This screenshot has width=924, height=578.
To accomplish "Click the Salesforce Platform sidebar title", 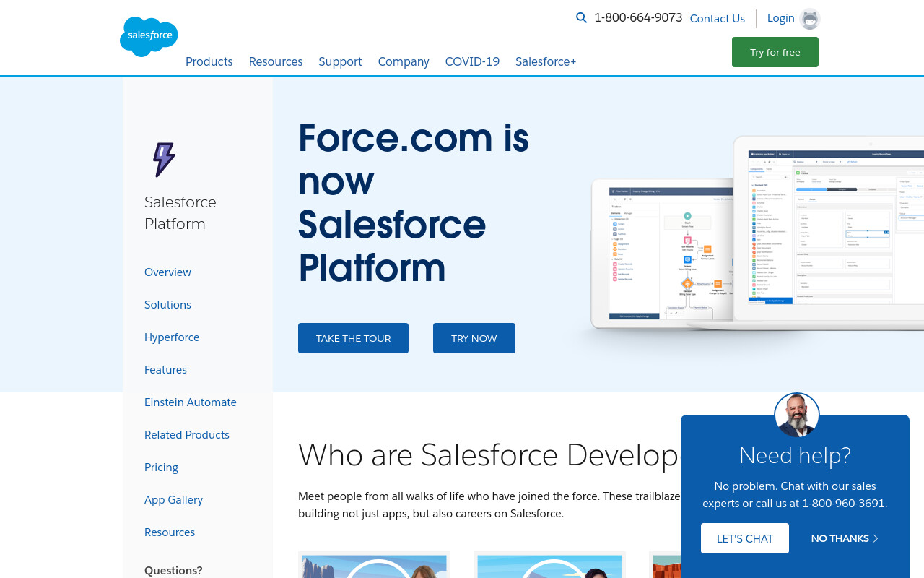I will (180, 212).
